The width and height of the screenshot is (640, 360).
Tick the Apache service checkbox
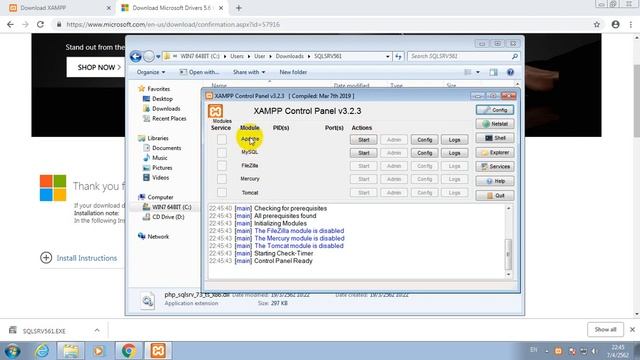click(x=222, y=140)
